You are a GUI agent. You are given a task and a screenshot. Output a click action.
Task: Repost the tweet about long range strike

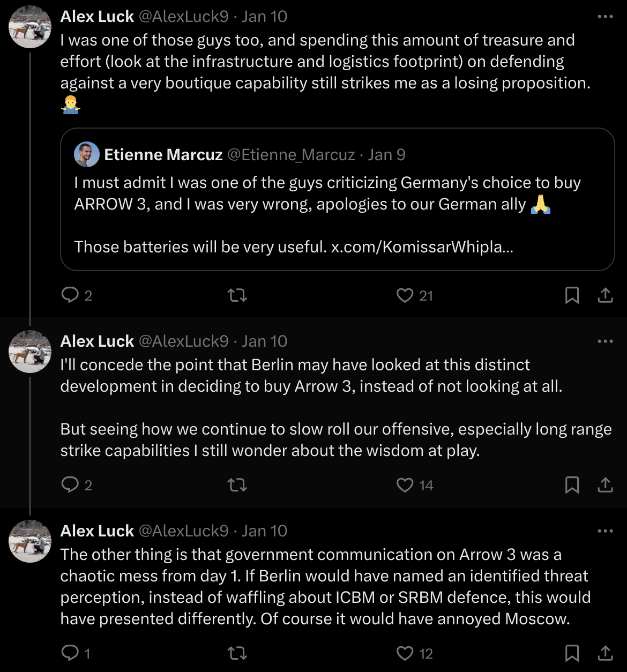(x=237, y=484)
